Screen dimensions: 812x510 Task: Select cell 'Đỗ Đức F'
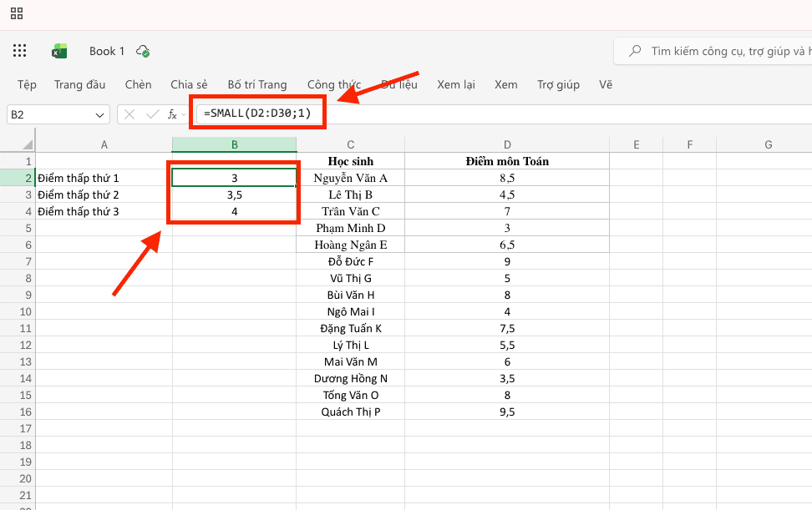351,262
